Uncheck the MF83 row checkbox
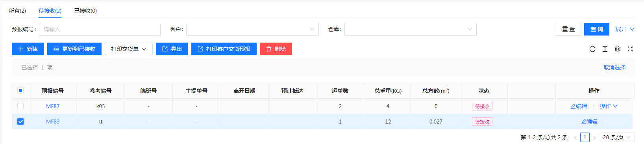The width and height of the screenshot is (644, 144). pos(20,122)
